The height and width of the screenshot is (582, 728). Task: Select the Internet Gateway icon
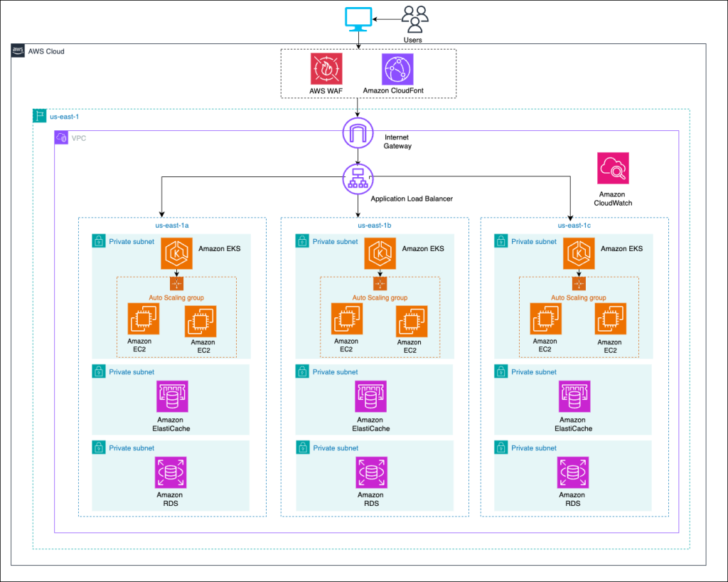(x=358, y=132)
